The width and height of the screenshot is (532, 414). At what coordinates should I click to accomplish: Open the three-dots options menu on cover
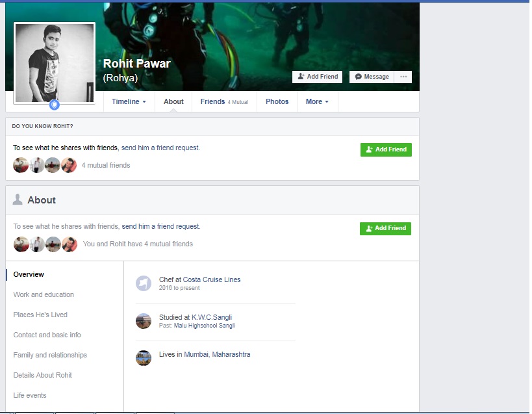[x=403, y=77]
